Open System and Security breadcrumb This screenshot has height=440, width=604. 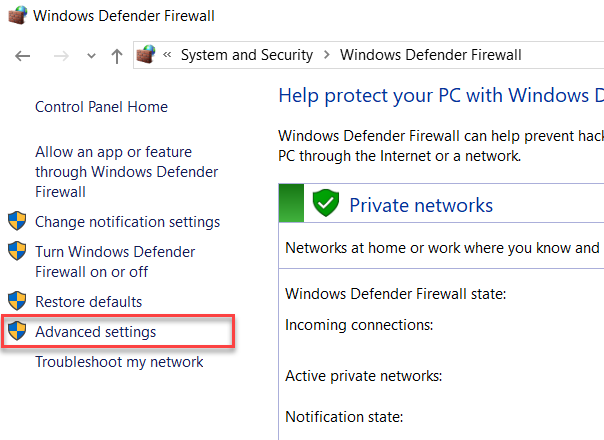[246, 56]
